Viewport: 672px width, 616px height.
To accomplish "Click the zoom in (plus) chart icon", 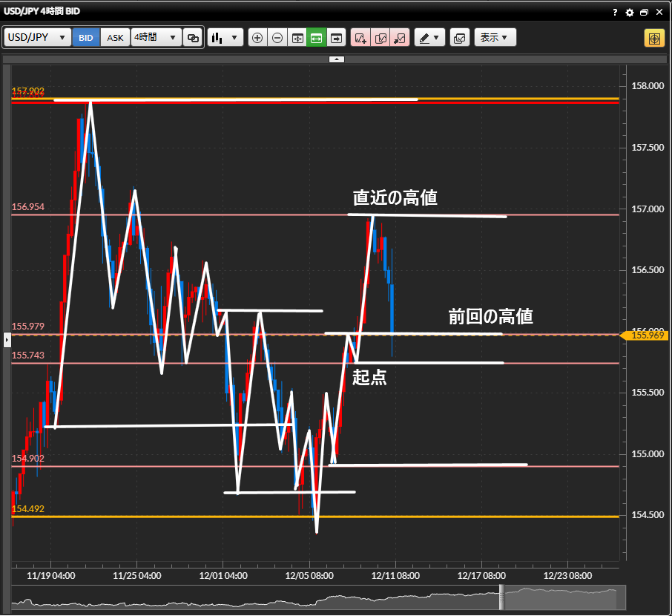I will [x=257, y=38].
